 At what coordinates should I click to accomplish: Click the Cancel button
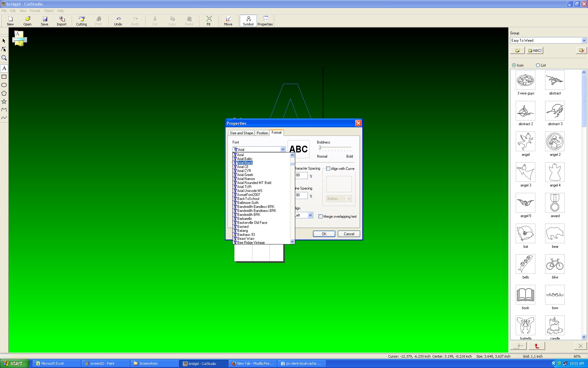(x=349, y=234)
